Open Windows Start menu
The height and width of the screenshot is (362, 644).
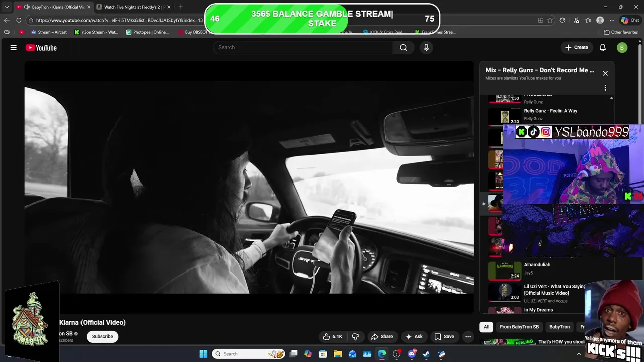point(203,354)
